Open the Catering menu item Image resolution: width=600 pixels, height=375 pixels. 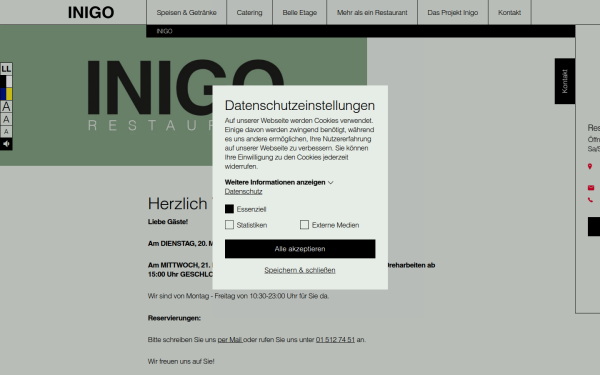pyautogui.click(x=249, y=12)
